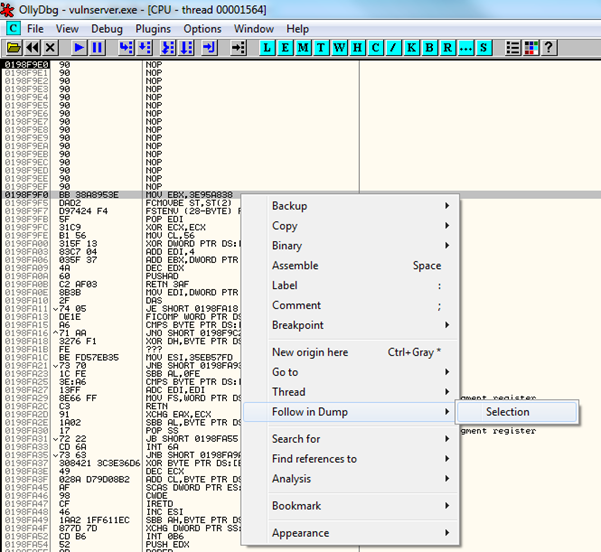This screenshot has width=601, height=552.
Task: Open the Debug menu in the menu bar
Action: click(106, 29)
